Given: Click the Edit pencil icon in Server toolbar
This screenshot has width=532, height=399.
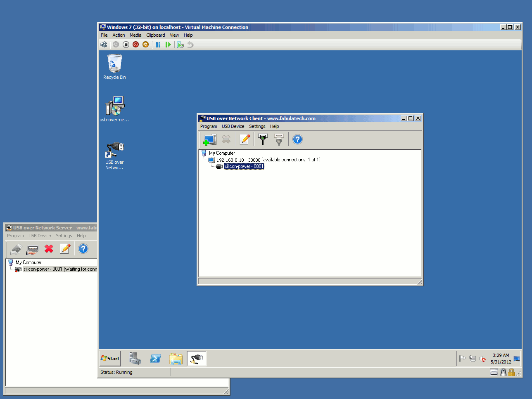Looking at the screenshot, I should (x=65, y=249).
